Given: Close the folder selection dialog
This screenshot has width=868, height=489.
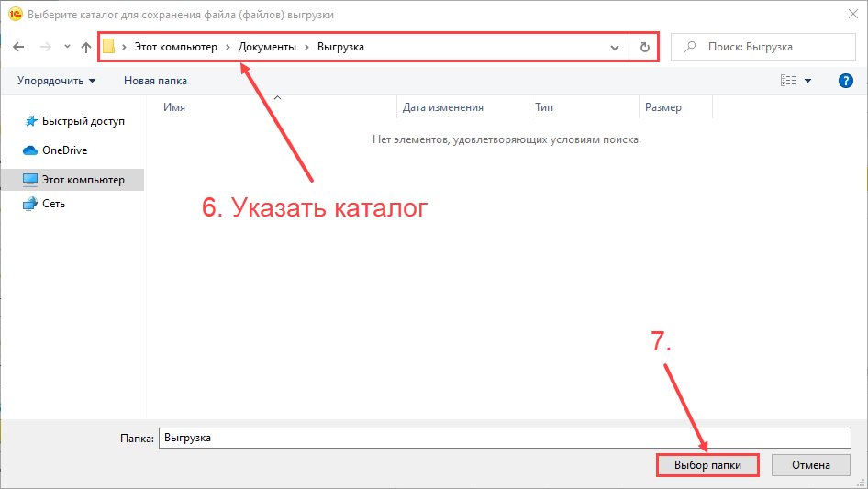Looking at the screenshot, I should pos(853,15).
